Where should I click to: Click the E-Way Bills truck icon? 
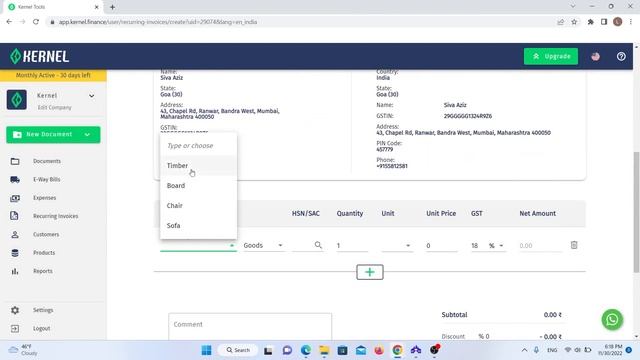15,180
